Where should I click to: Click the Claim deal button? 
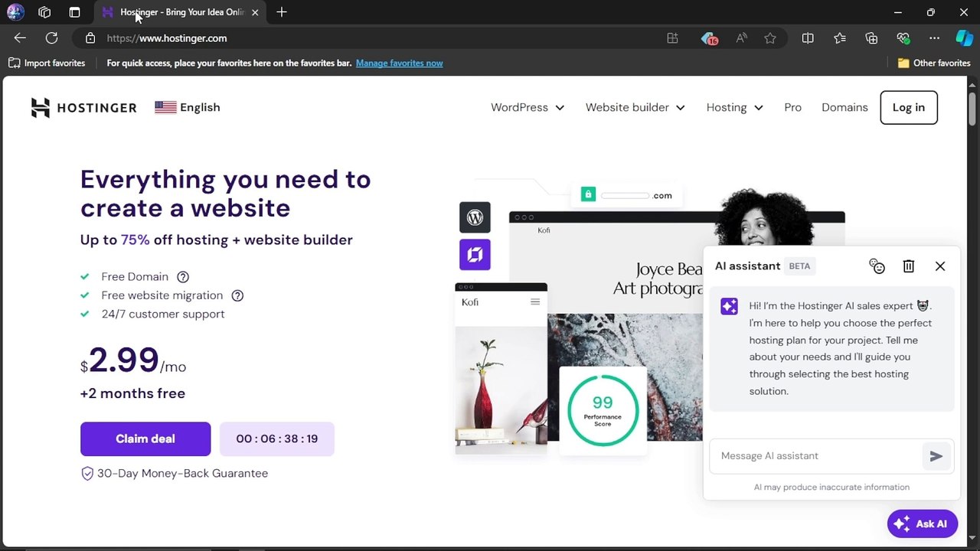145,439
